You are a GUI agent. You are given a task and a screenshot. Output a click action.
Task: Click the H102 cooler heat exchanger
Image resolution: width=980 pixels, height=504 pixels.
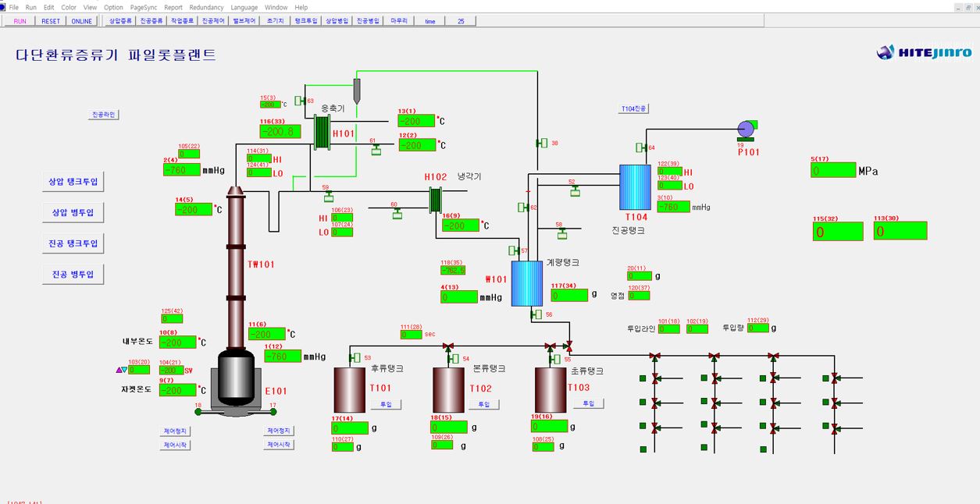coord(435,199)
